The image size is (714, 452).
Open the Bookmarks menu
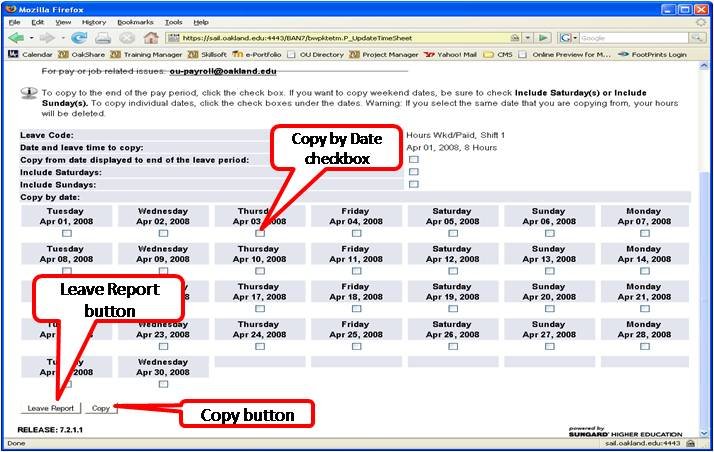pos(135,21)
